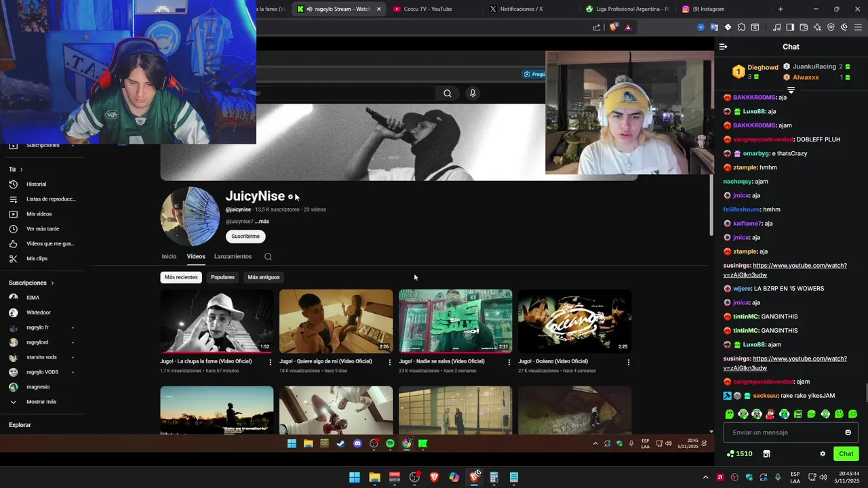Screen dimensions: 868x488
Task: Open options menu for Océano video
Action: [x=629, y=363]
